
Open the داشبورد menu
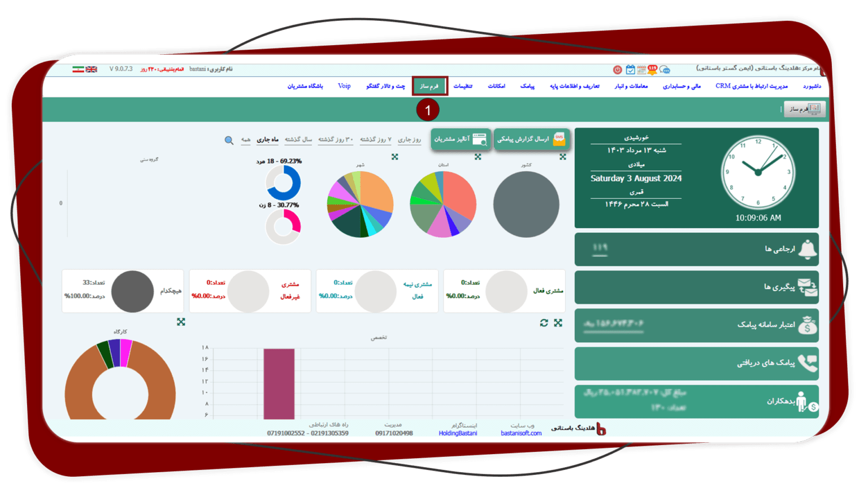tap(811, 86)
